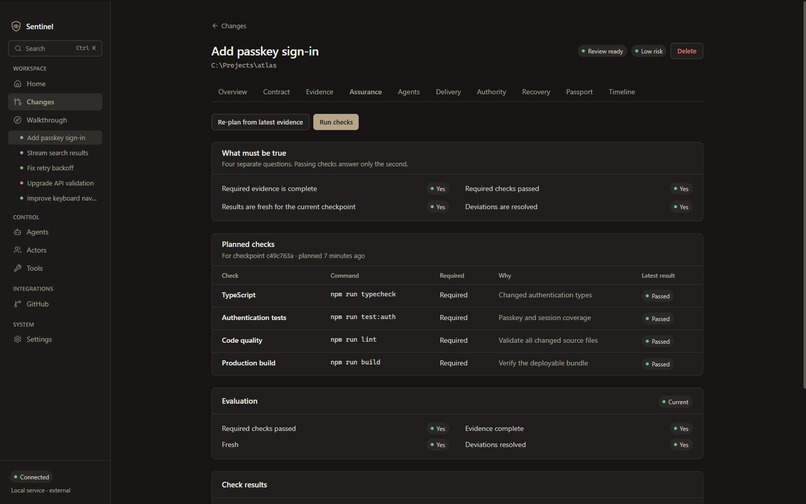The height and width of the screenshot is (504, 806).
Task: Click Passed result for Production build
Action: coord(657,364)
